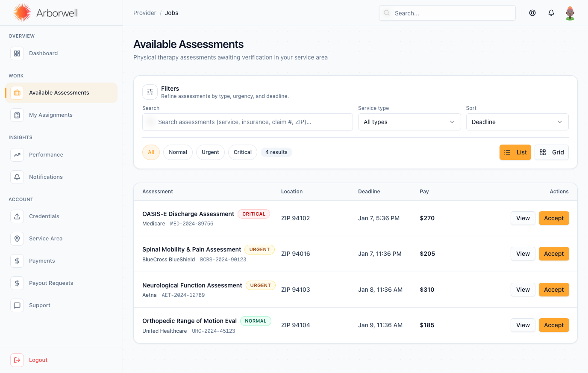
Task: Click the Credentials upload icon
Action: (x=17, y=216)
